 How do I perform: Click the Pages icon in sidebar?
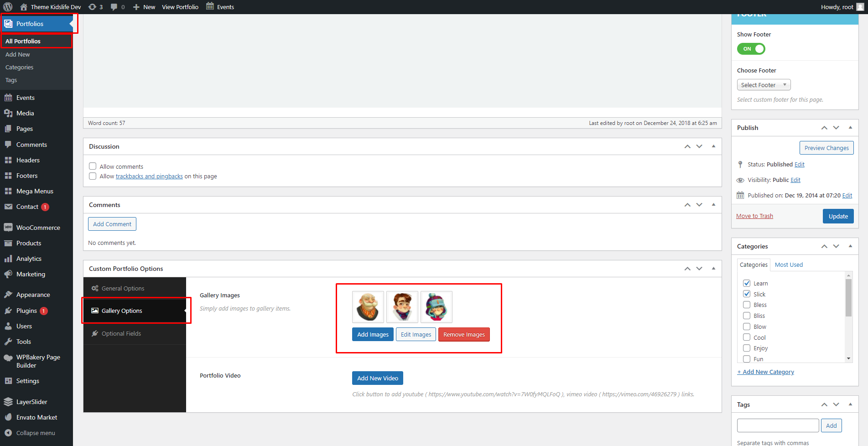8,129
